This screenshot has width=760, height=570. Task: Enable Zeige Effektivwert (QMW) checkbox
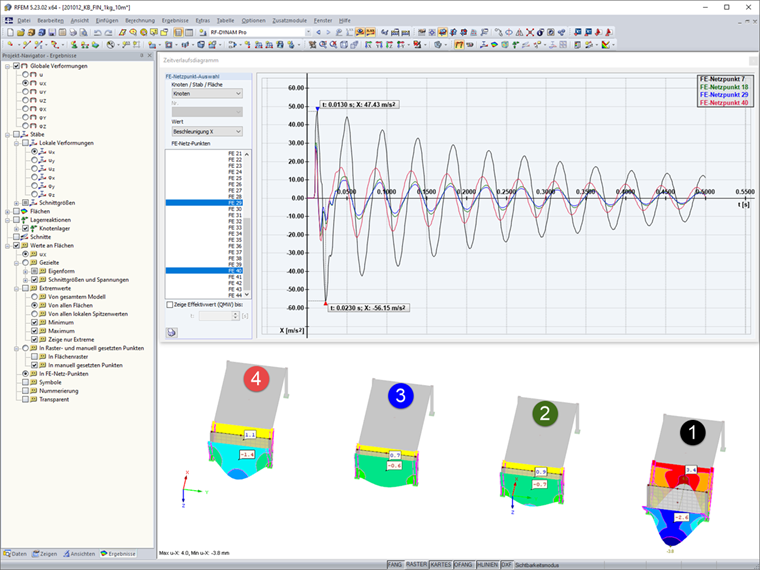tap(170, 305)
